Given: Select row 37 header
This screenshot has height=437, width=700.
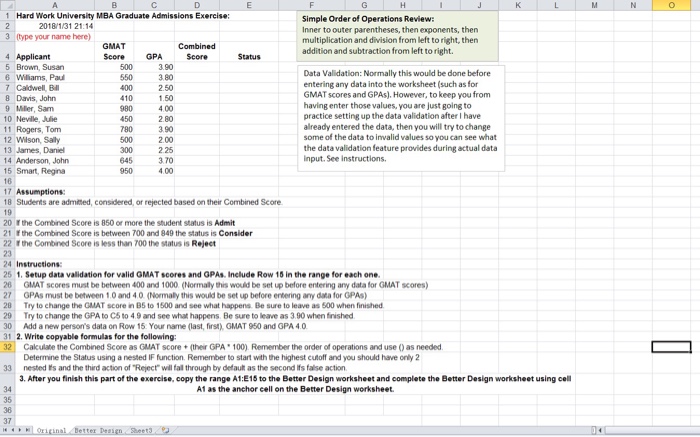Looking at the screenshot, I should 7,420.
